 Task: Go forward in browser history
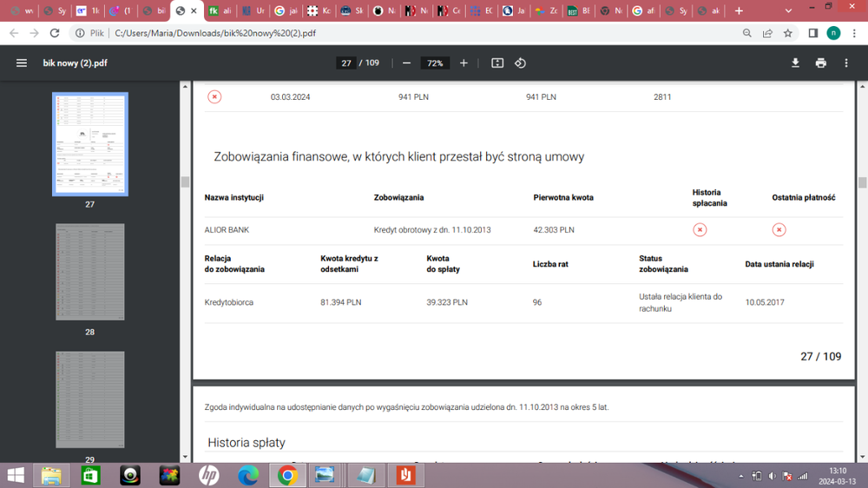coord(35,33)
